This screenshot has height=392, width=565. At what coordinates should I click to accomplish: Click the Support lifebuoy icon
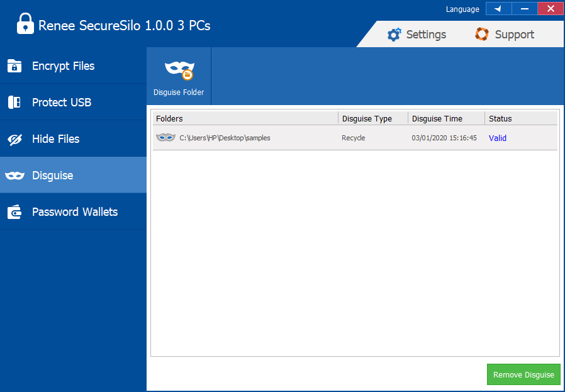pos(482,34)
